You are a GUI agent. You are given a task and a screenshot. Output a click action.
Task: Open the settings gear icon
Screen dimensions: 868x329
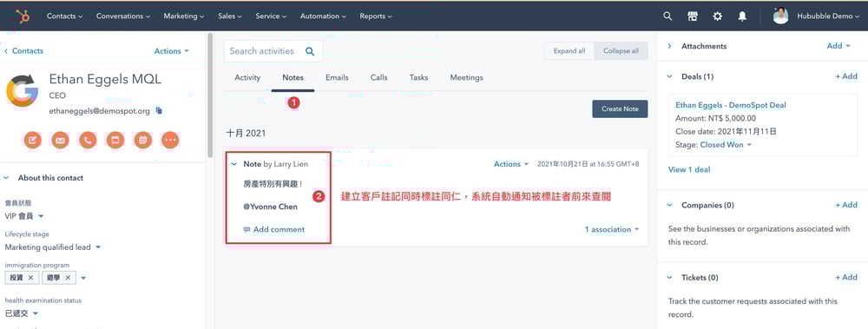(x=718, y=16)
